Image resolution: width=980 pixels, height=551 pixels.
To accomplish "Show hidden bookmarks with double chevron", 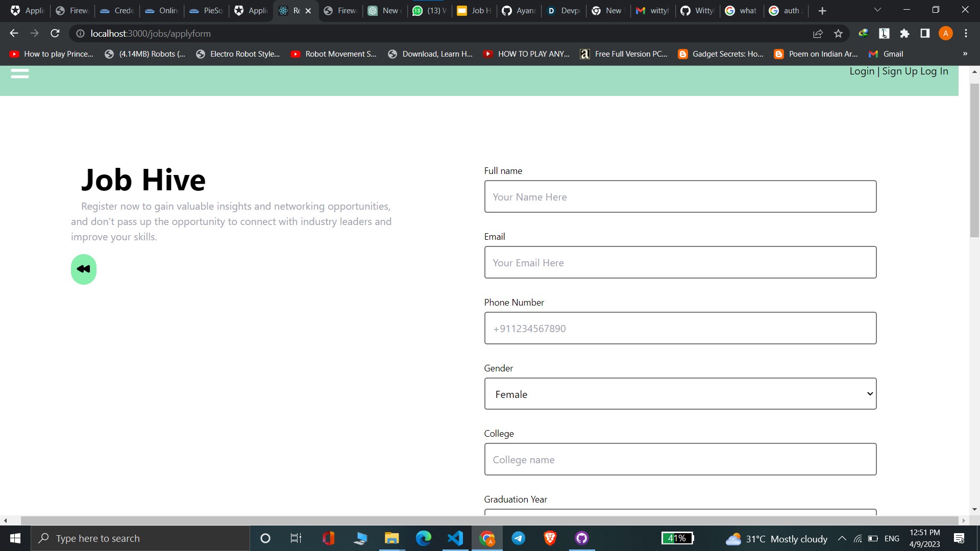I will (x=965, y=54).
